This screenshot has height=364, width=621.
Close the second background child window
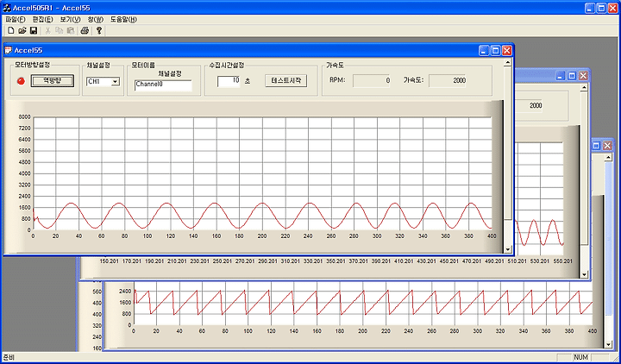point(583,76)
